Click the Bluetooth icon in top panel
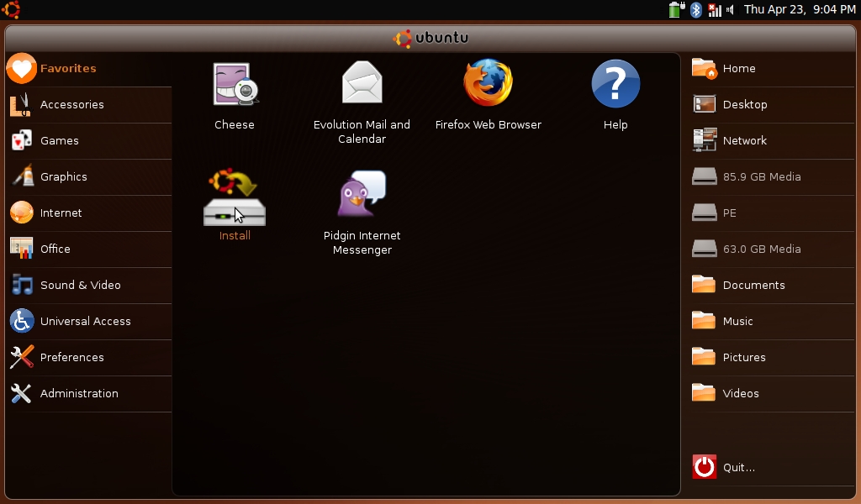This screenshot has width=861, height=504. click(x=696, y=10)
